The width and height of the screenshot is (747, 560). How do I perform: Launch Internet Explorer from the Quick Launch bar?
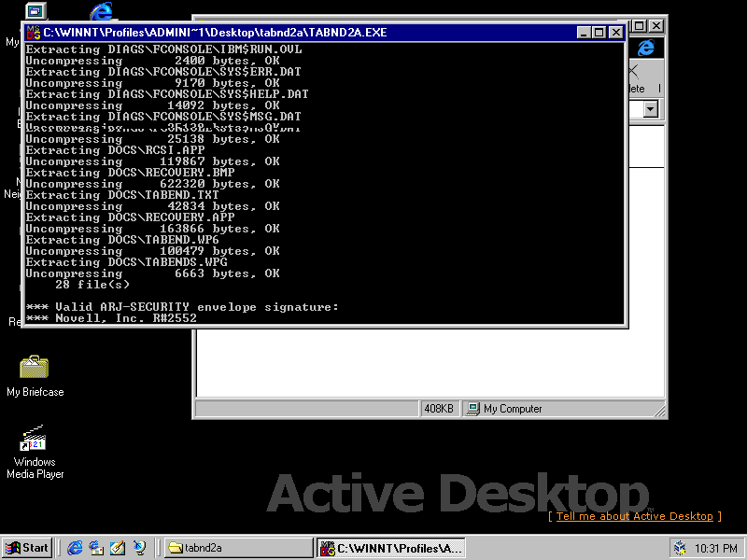coord(75,548)
